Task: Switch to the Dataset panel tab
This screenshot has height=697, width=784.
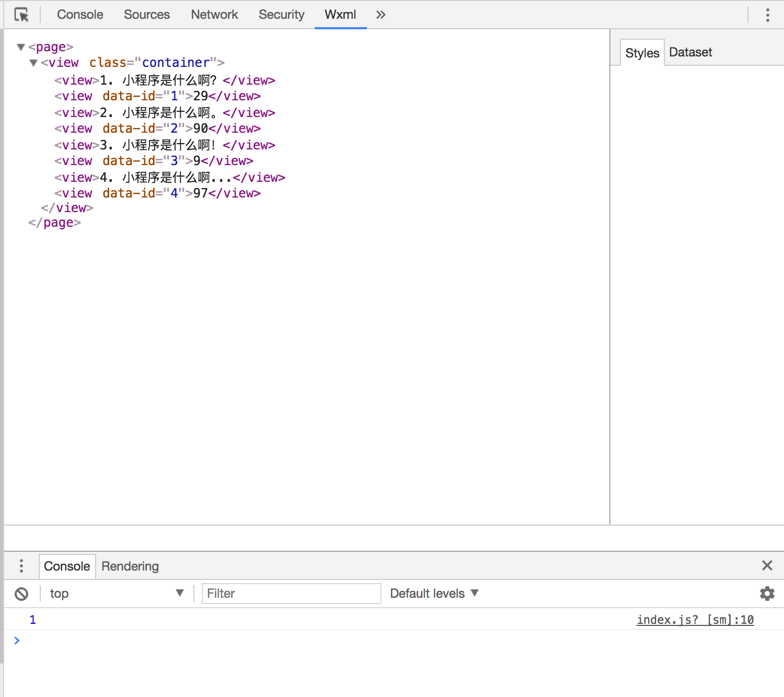Action: click(x=690, y=52)
